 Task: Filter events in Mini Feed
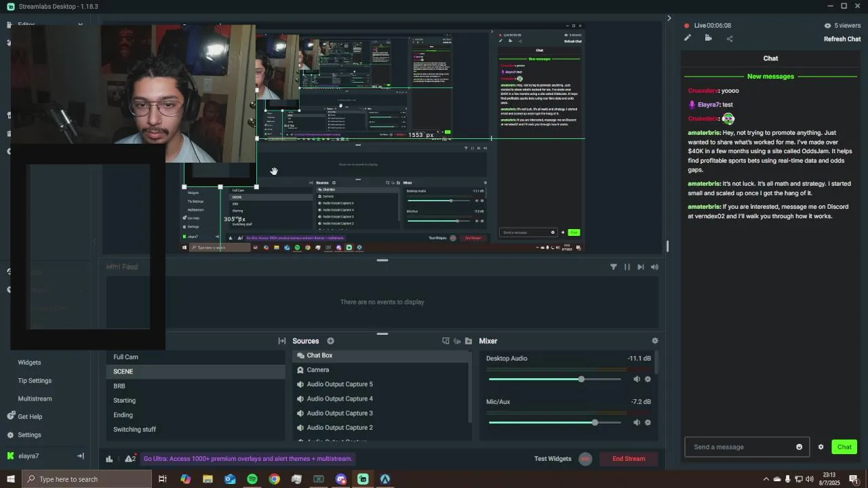coord(613,267)
